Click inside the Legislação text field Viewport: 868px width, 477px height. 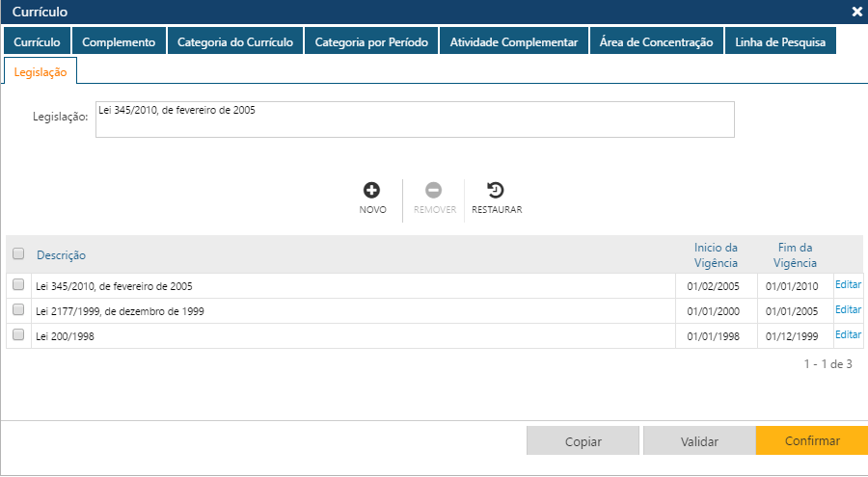(x=415, y=119)
